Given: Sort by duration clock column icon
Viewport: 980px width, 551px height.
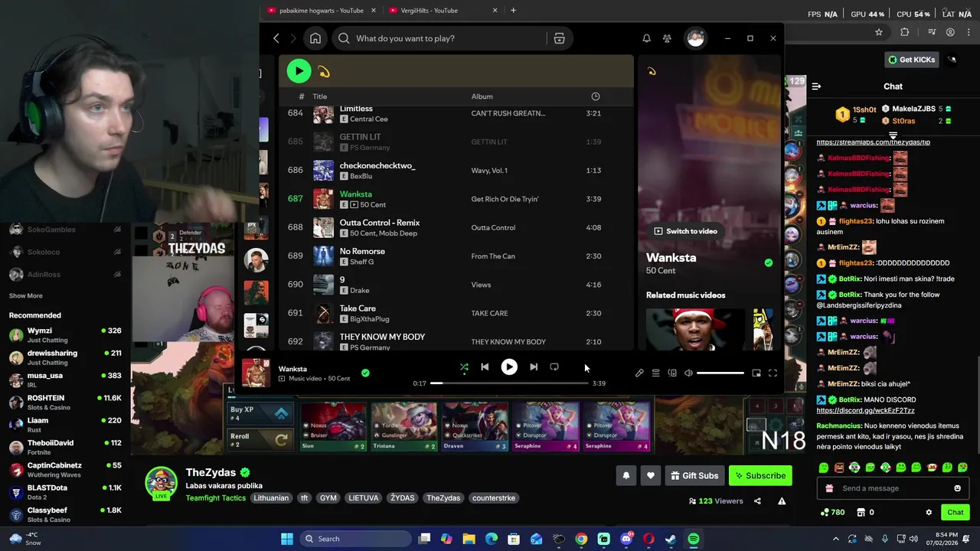Looking at the screenshot, I should pos(596,96).
